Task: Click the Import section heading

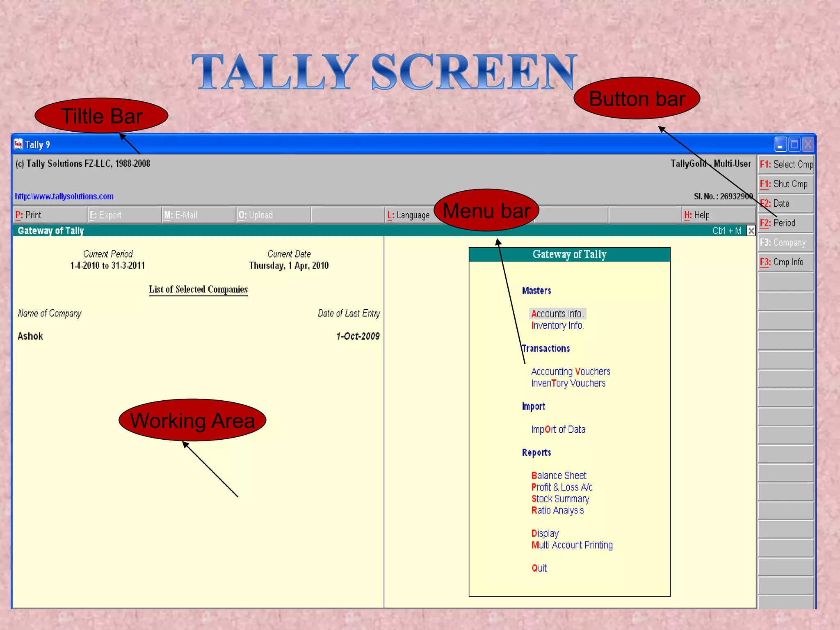Action: click(x=533, y=406)
